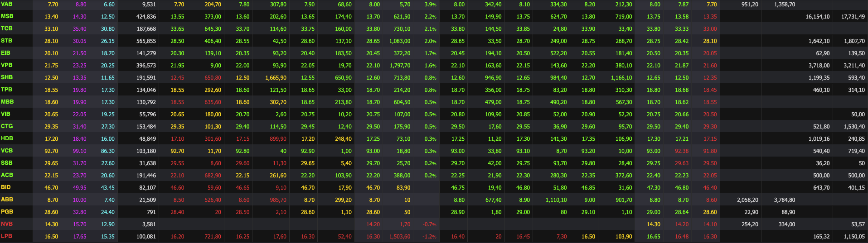The width and height of the screenshot is (868, 243).
Task: Select ACB volume 191,446
Action: [146, 176]
